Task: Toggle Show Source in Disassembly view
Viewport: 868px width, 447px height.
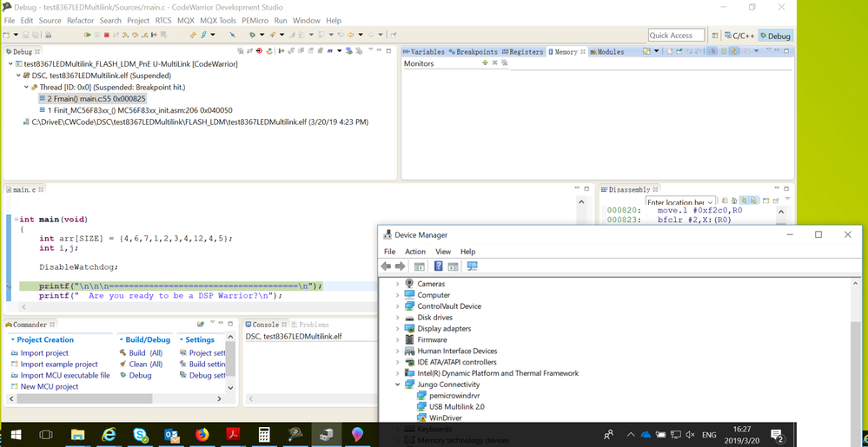Action: click(753, 200)
